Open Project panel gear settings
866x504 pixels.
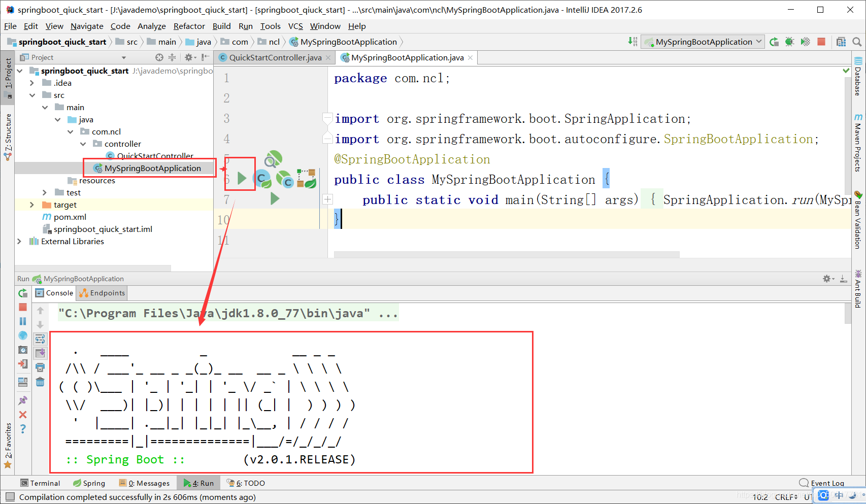[x=189, y=57]
